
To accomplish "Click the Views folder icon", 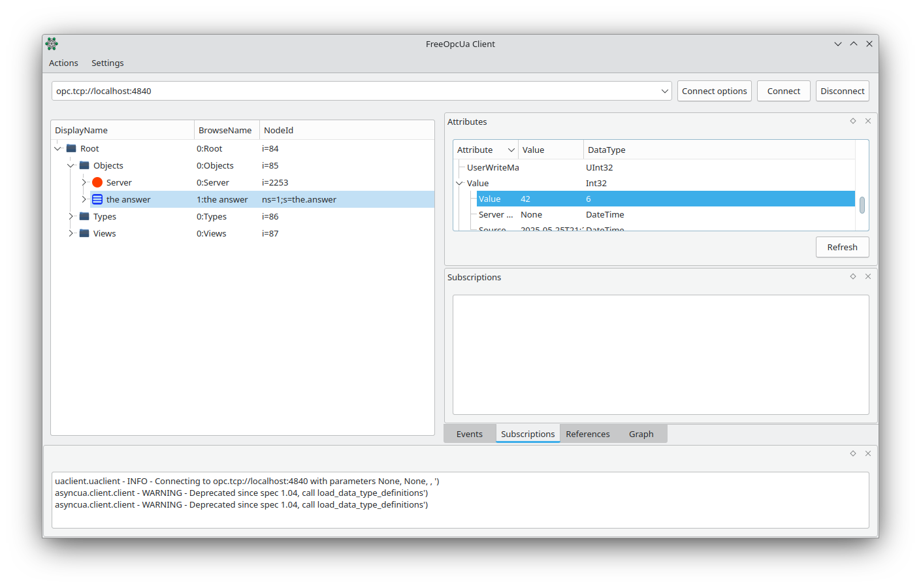I will pyautogui.click(x=84, y=233).
